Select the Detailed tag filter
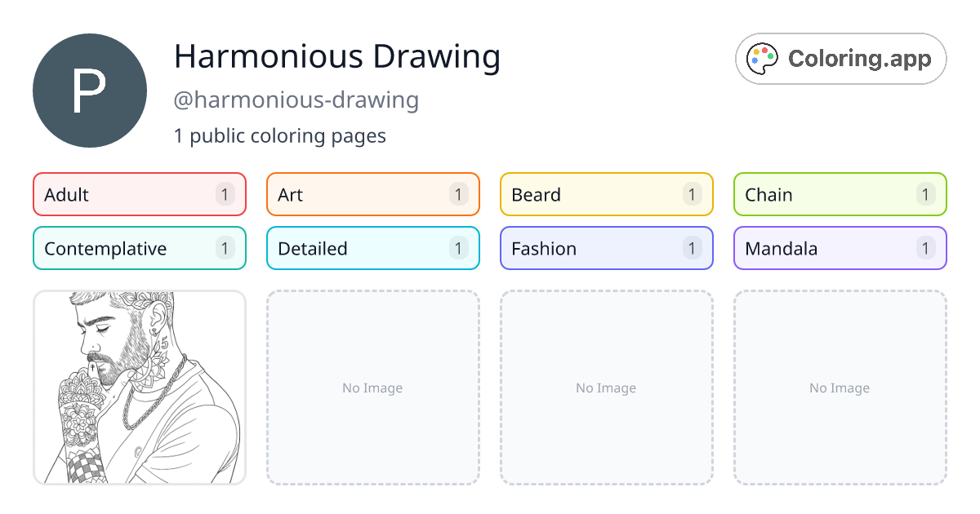The image size is (980, 514). [x=372, y=248]
